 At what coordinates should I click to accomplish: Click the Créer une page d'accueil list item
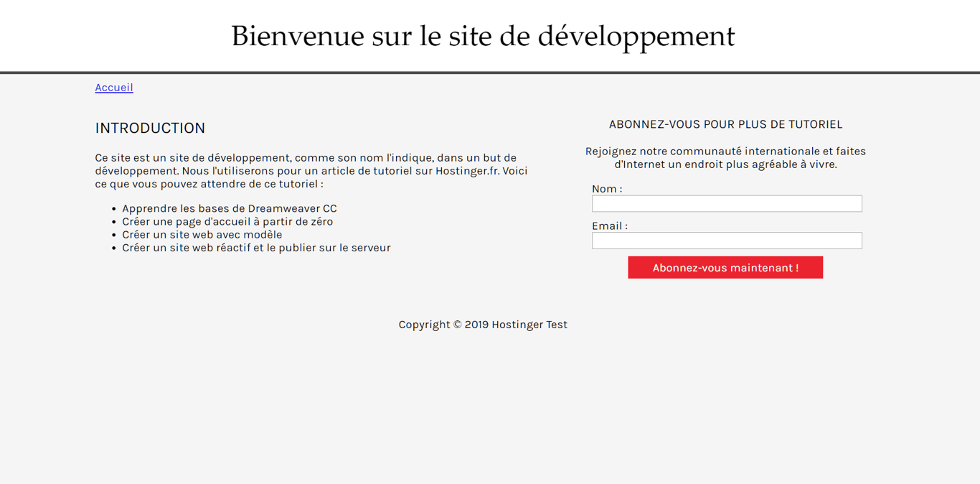[x=227, y=221]
